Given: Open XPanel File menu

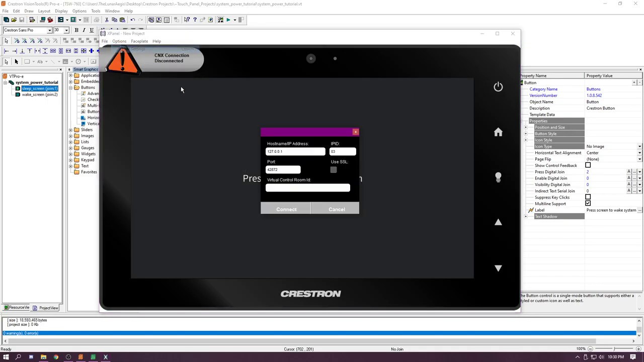Looking at the screenshot, I should point(105,41).
